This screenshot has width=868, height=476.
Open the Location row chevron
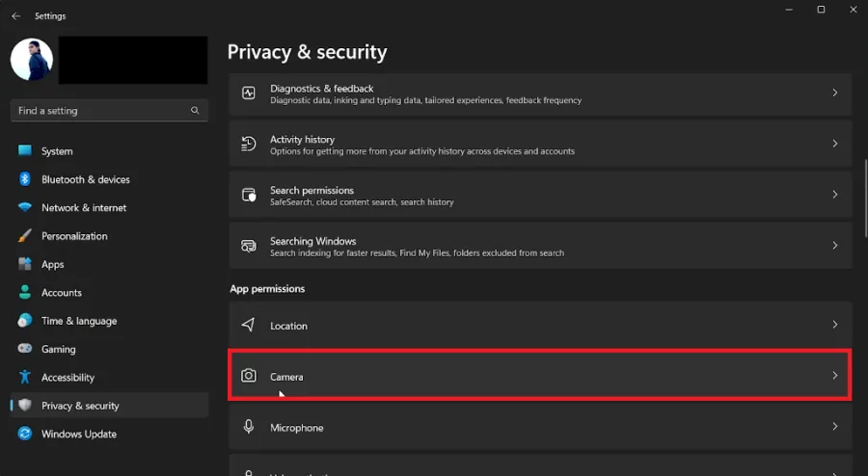point(835,325)
